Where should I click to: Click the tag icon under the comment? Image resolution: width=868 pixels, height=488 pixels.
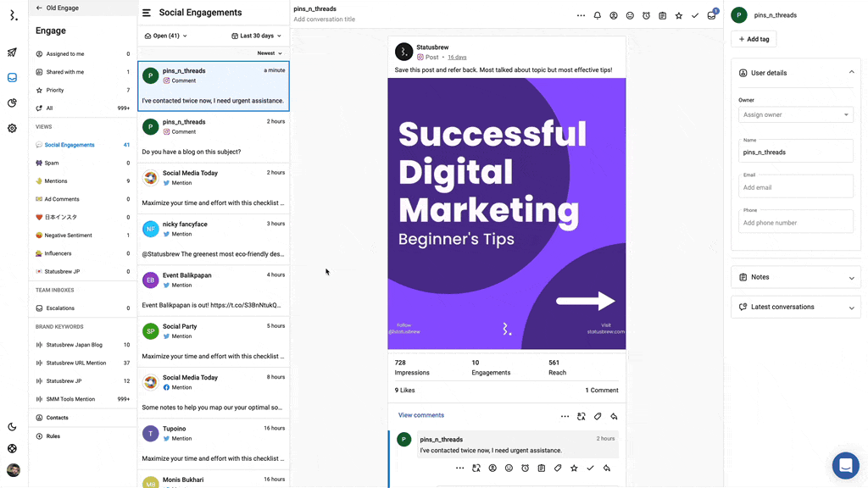click(558, 468)
